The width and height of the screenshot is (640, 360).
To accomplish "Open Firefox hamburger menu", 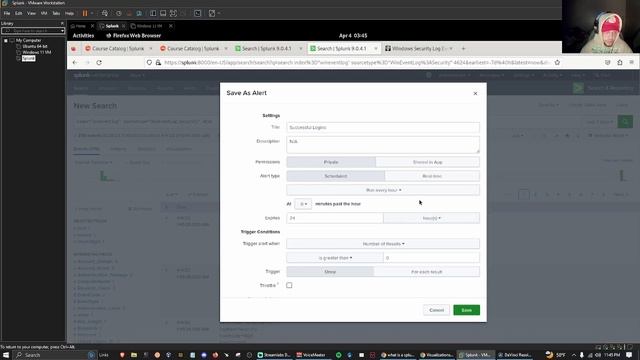I will tap(631, 62).
